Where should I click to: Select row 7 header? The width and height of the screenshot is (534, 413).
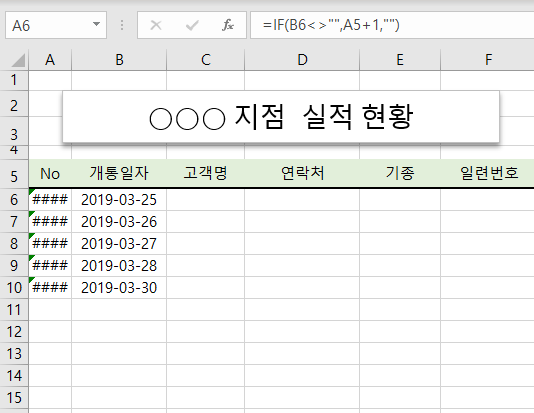coord(14,222)
